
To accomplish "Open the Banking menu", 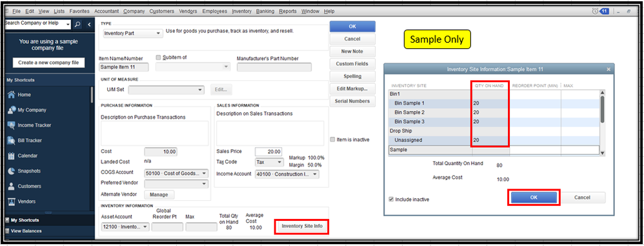I will 265,11.
